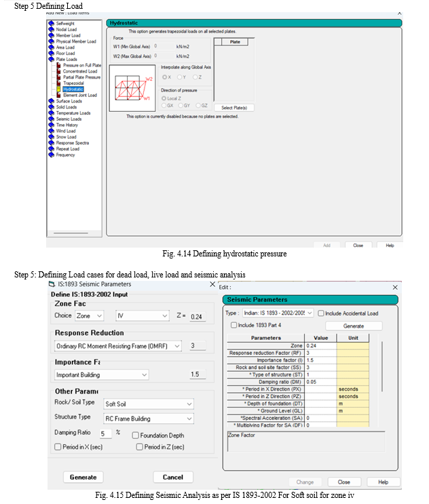
Task: Click Close in the load items dialog
Action: (358, 246)
